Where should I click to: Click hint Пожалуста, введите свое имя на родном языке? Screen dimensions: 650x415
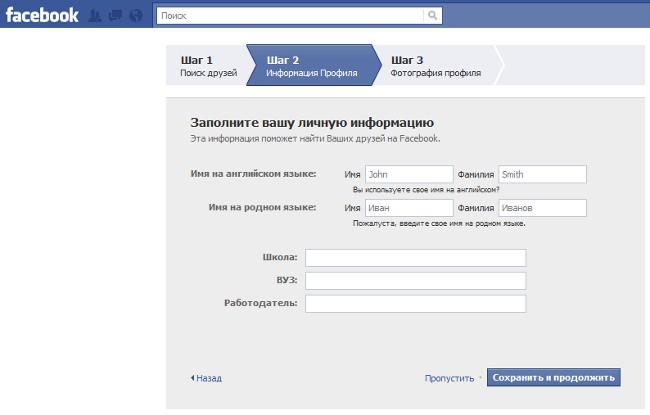pyautogui.click(x=439, y=223)
